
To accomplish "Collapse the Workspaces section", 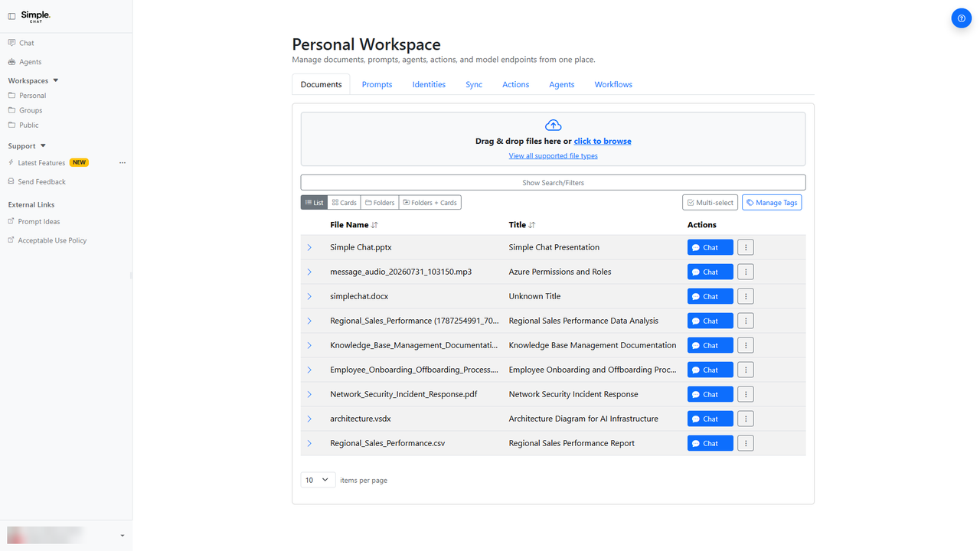I will coord(56,80).
